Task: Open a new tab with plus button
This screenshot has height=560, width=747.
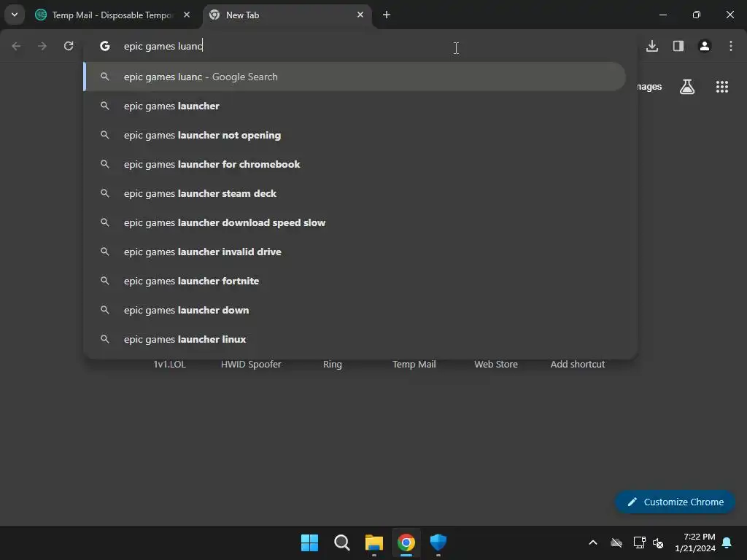Action: [387, 15]
